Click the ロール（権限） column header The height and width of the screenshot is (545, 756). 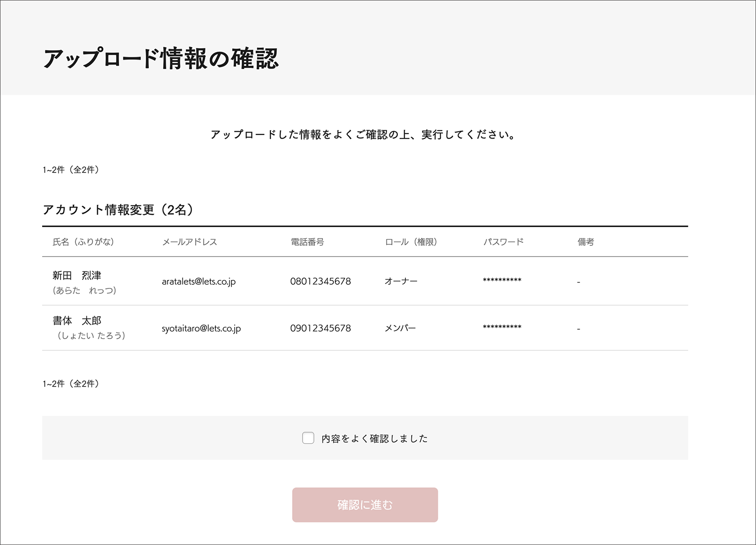411,242
